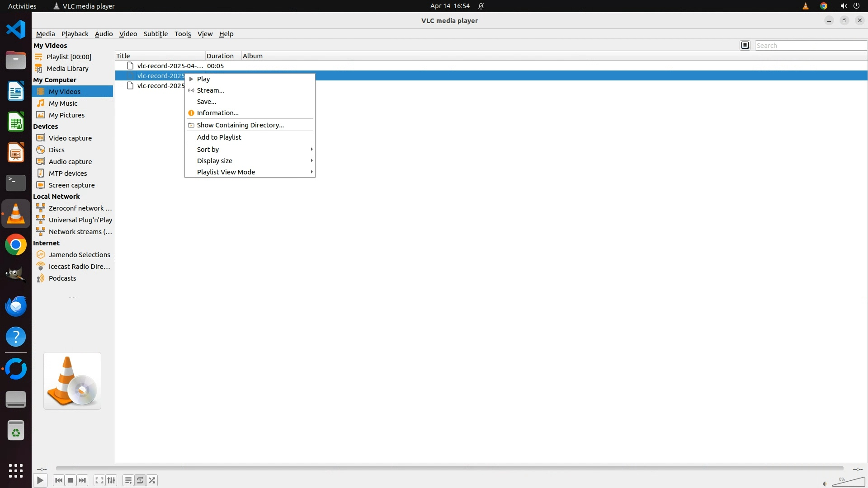Change playlist view mode icon near search
This screenshot has height=488, width=868.
(x=745, y=45)
